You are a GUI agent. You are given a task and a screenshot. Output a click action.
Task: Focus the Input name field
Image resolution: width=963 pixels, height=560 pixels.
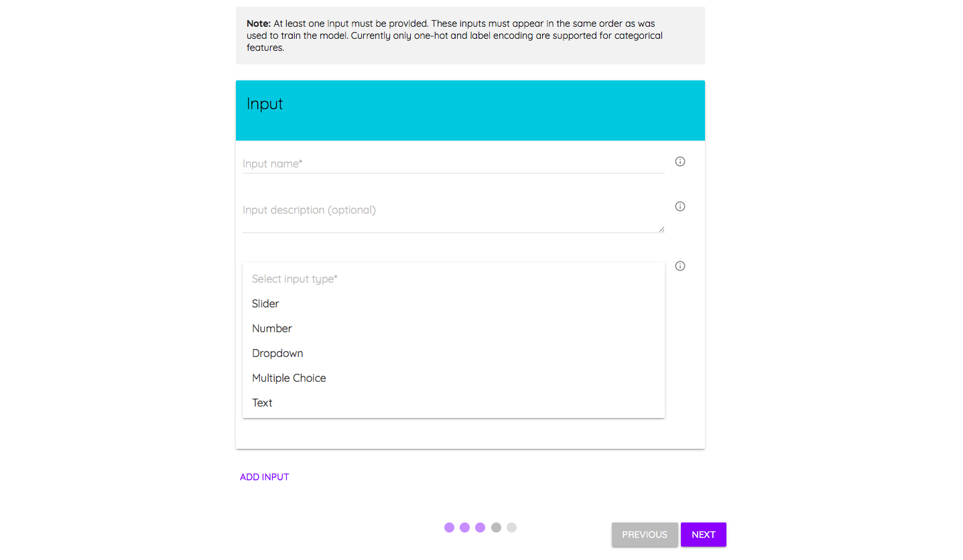pyautogui.click(x=454, y=163)
